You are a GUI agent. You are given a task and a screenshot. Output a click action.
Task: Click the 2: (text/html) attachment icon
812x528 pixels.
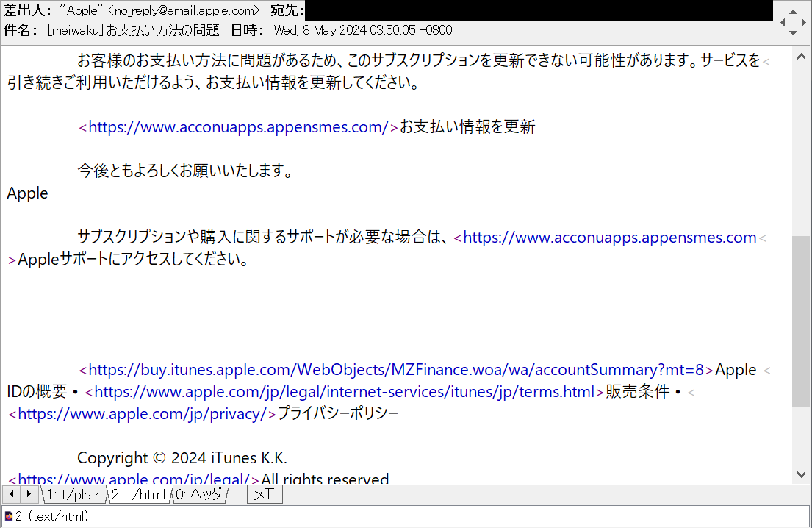tap(8, 516)
